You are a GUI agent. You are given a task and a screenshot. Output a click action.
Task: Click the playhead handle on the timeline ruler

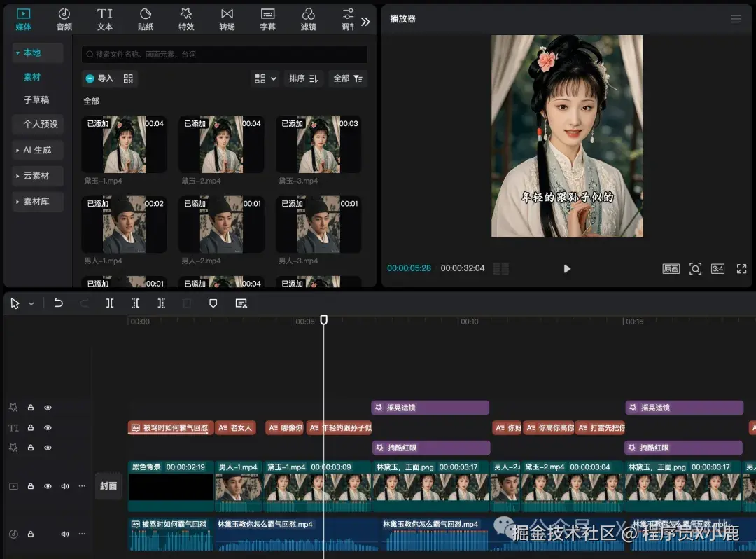pyautogui.click(x=323, y=319)
